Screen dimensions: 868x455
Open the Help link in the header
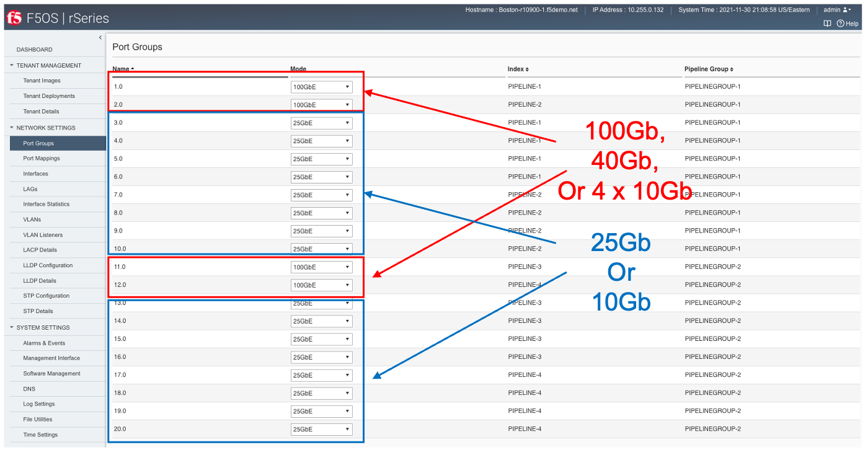click(x=848, y=24)
